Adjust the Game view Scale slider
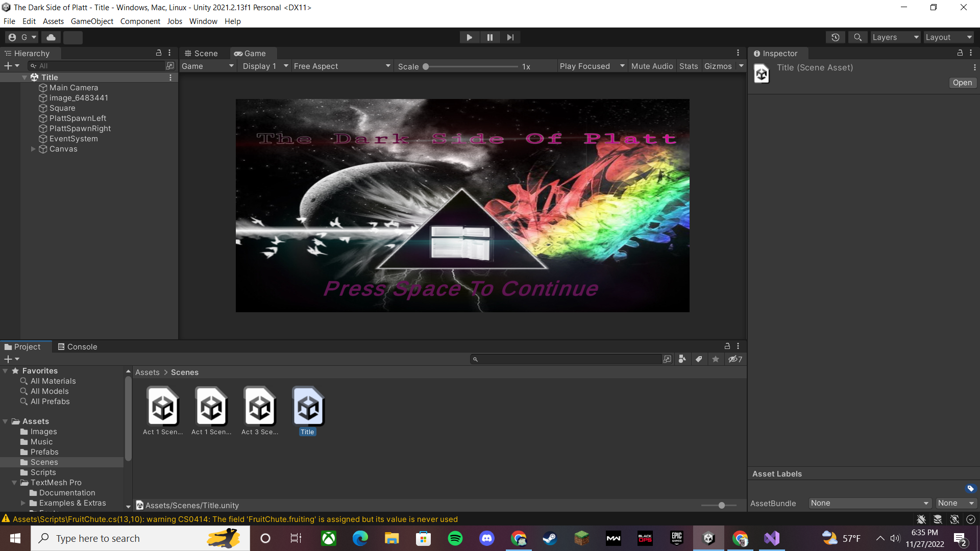980x551 pixels. tap(426, 67)
